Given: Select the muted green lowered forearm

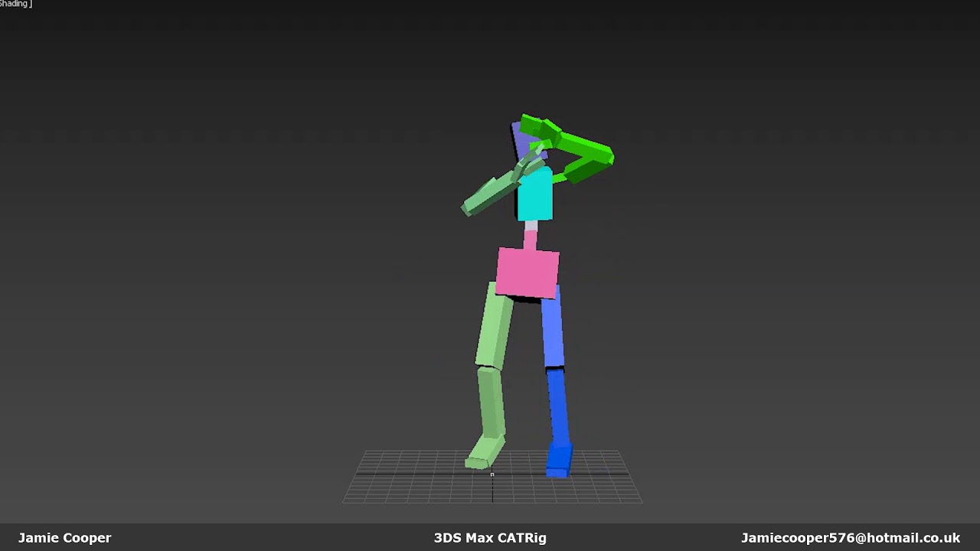Looking at the screenshot, I should pyautogui.click(x=490, y=194).
